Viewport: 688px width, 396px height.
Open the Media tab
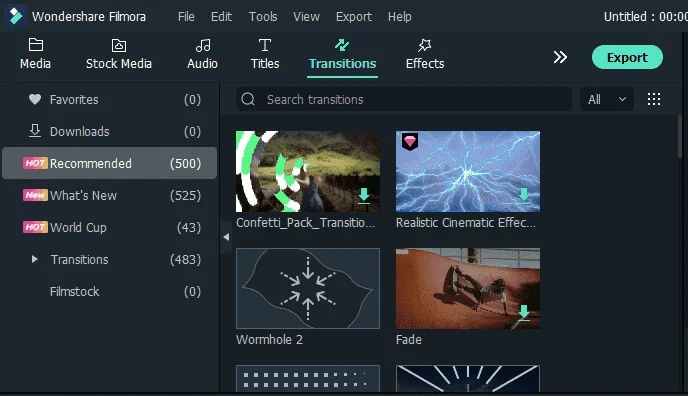(36, 54)
